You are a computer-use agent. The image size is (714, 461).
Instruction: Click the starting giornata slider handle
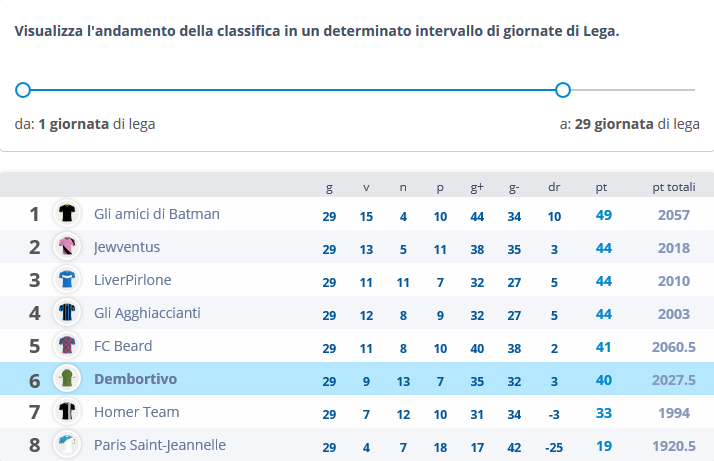tap(23, 90)
